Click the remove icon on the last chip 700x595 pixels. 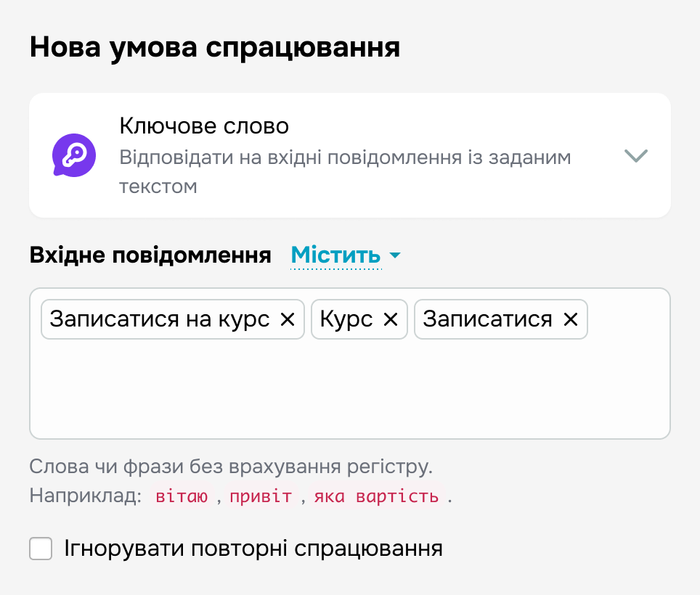tap(571, 319)
